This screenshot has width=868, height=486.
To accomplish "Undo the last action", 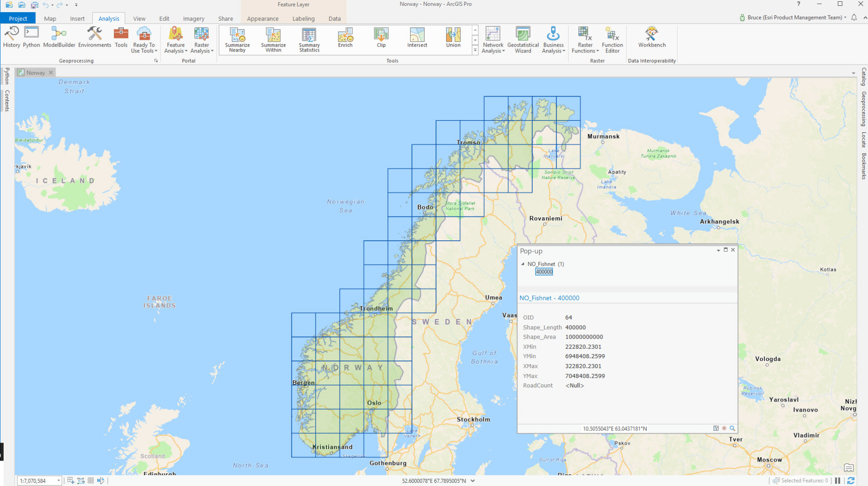I will tap(46, 5).
